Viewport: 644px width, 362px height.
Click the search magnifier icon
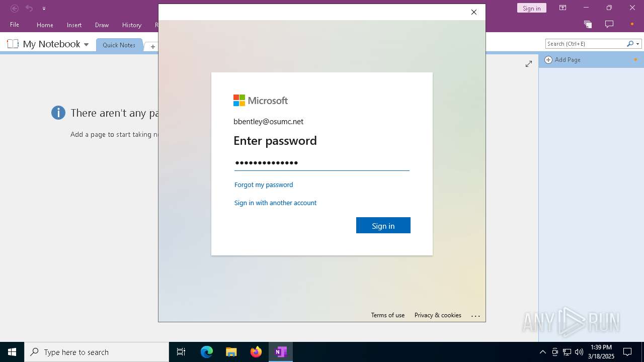[x=630, y=44]
